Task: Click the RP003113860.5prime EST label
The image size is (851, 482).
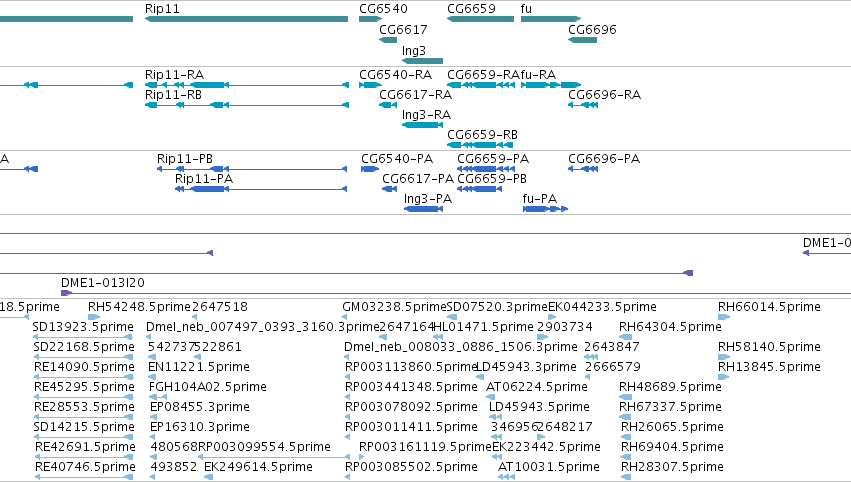Action: coord(411,367)
